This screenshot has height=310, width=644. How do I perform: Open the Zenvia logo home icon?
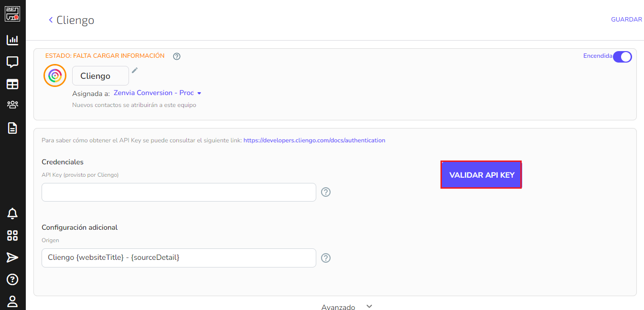(x=12, y=14)
